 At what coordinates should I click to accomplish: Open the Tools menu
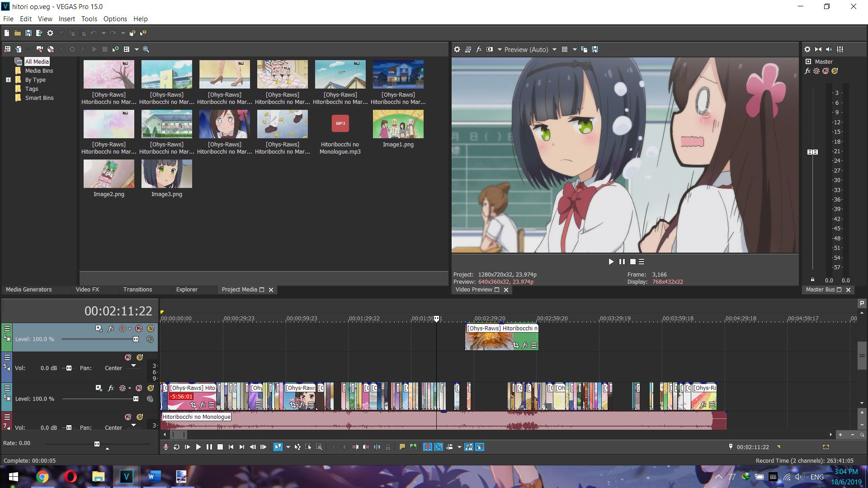[89, 19]
